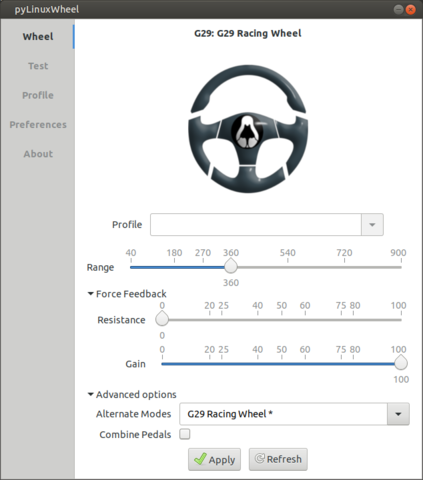The image size is (423, 480).
Task: Close the pyLinuxWheel window
Action: (x=411, y=9)
